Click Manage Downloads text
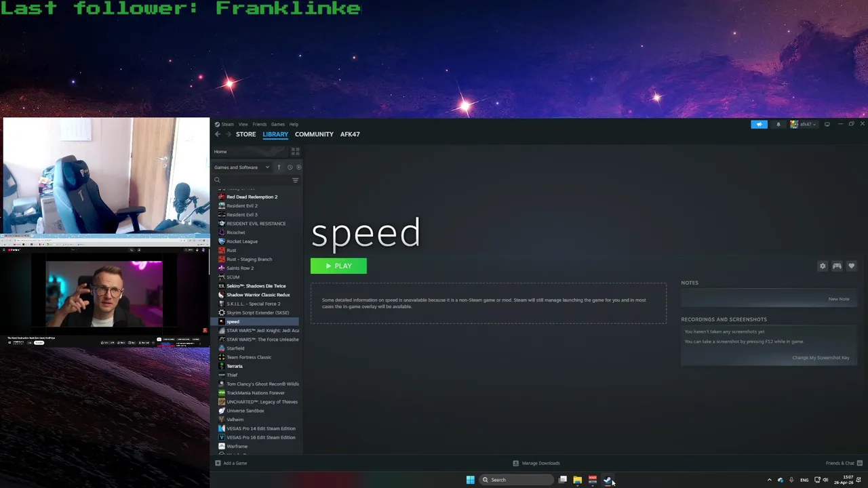Screen dimensions: 868x488 point(540,463)
